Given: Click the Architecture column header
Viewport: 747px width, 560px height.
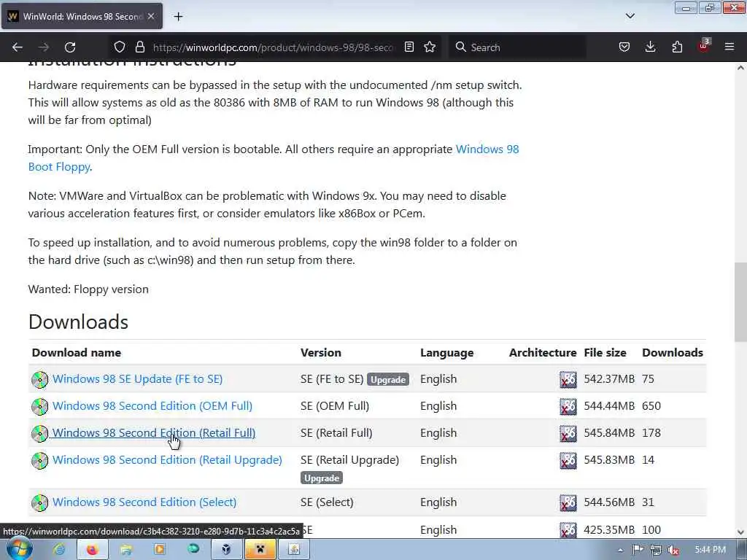Looking at the screenshot, I should pyautogui.click(x=543, y=353).
